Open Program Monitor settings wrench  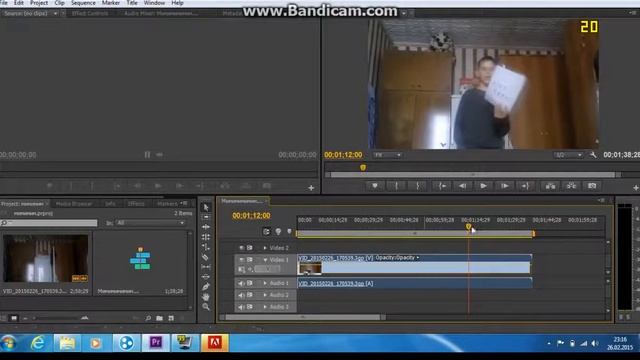593,155
